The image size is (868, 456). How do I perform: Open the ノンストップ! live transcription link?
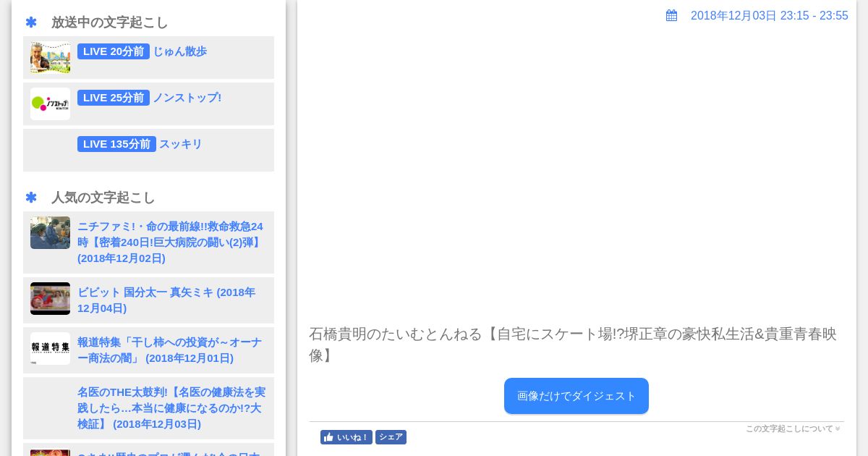tap(187, 98)
